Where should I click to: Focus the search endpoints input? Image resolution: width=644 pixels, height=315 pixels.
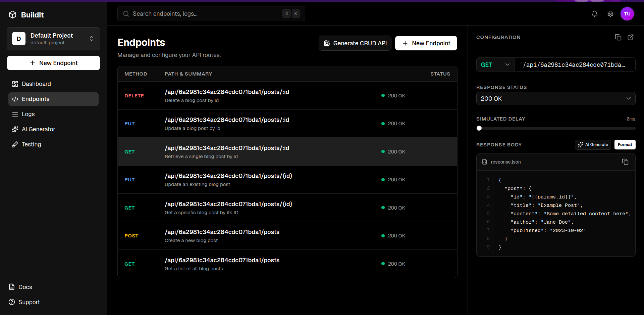211,14
